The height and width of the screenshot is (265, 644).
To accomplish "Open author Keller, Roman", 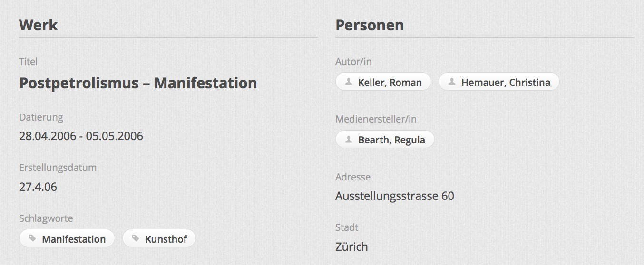I will click(390, 82).
